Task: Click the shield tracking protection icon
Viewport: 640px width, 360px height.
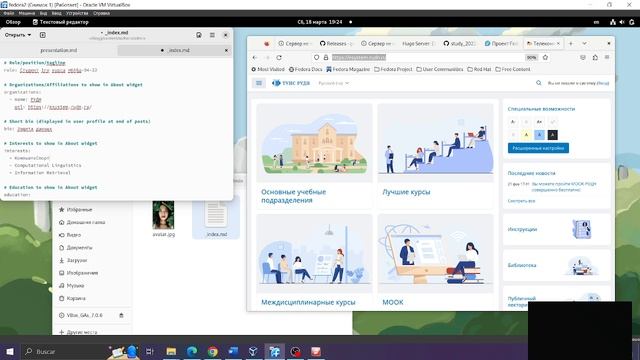Action: (x=316, y=58)
